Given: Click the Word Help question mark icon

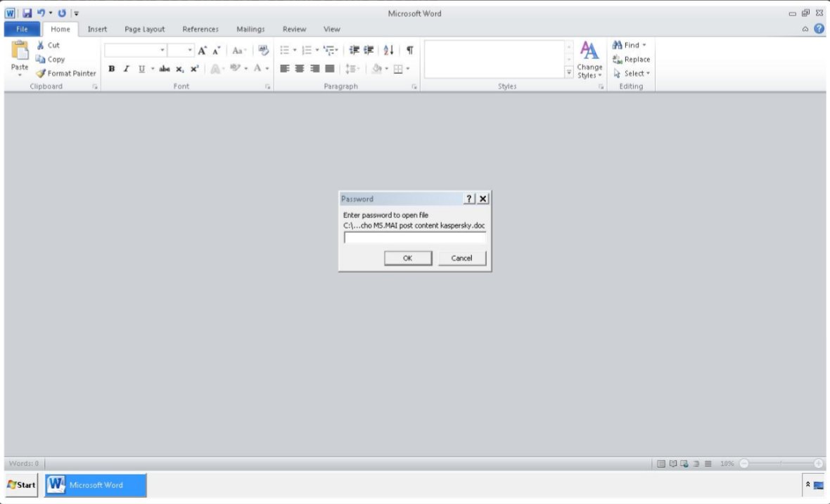Looking at the screenshot, I should click(819, 29).
